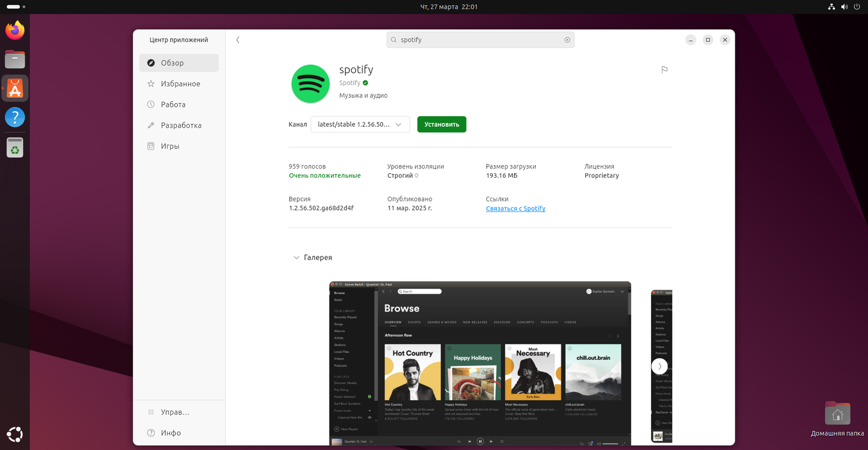Click the Музыка и аудио category text
Screen dimensions: 868x450
point(363,96)
